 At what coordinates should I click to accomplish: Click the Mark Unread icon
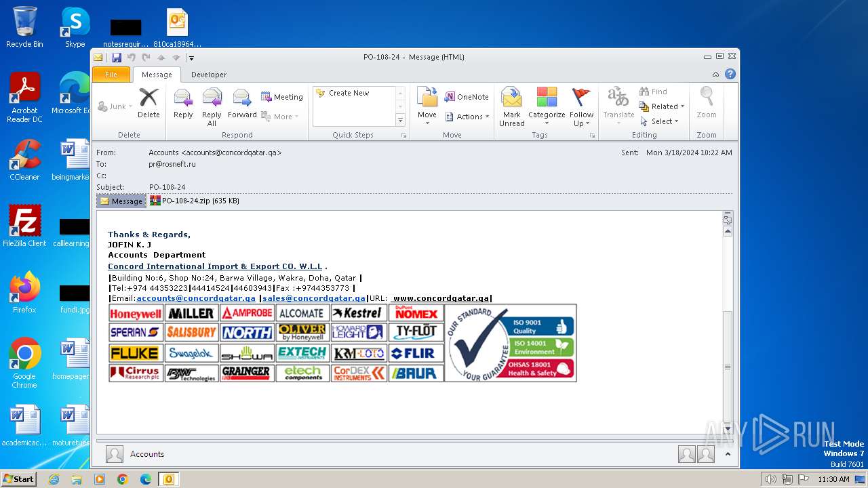(511, 106)
